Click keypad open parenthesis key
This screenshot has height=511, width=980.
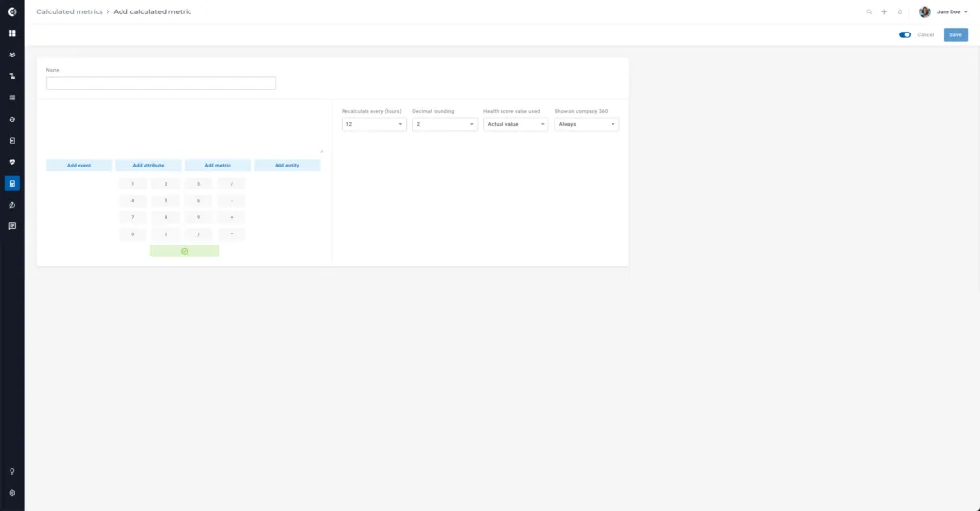coord(166,234)
